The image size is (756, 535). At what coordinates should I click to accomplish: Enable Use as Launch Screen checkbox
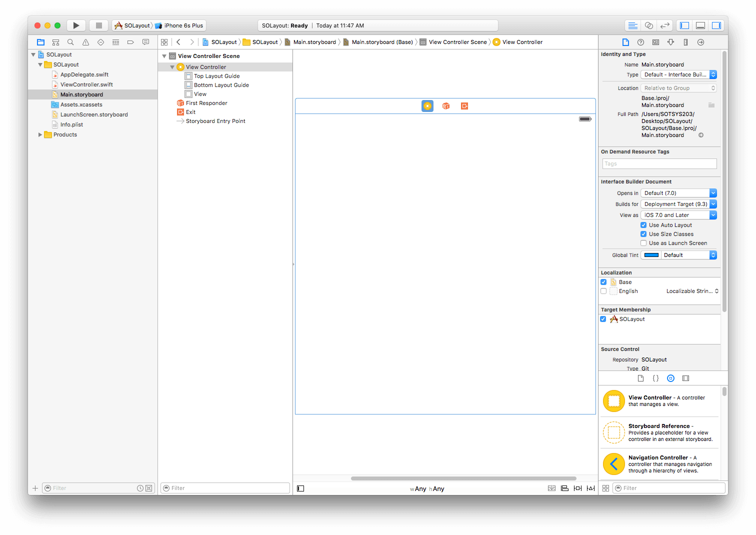pyautogui.click(x=643, y=243)
